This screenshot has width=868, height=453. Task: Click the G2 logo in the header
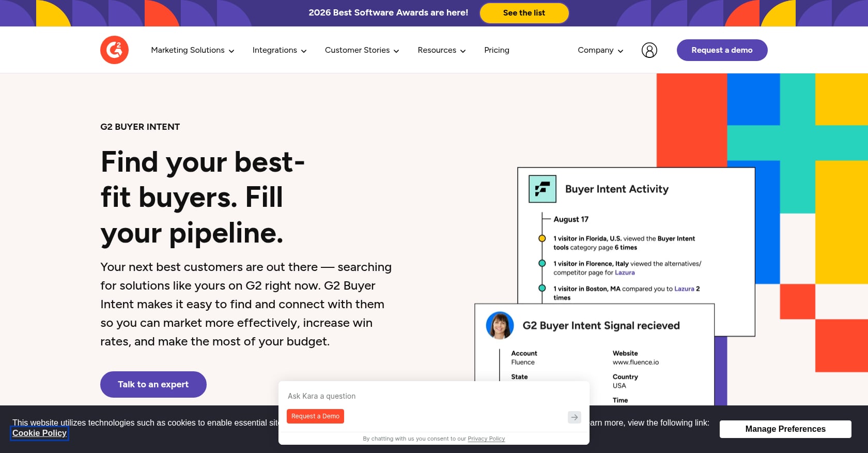pyautogui.click(x=114, y=50)
